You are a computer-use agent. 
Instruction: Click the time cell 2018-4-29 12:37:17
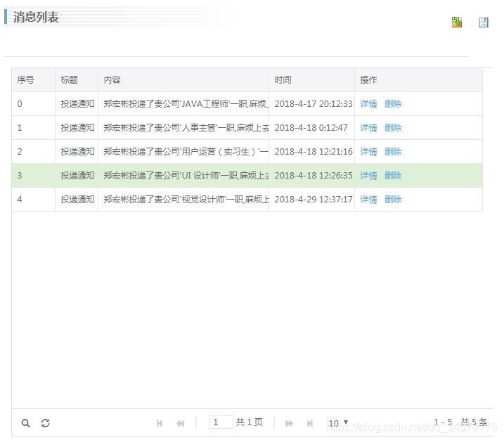(x=314, y=200)
